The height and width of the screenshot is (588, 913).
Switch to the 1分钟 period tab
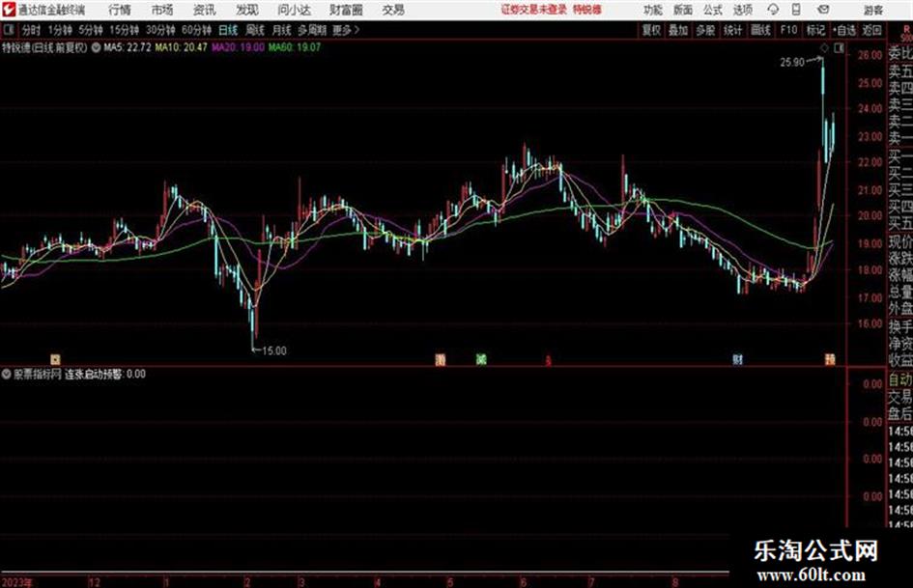[x=60, y=30]
